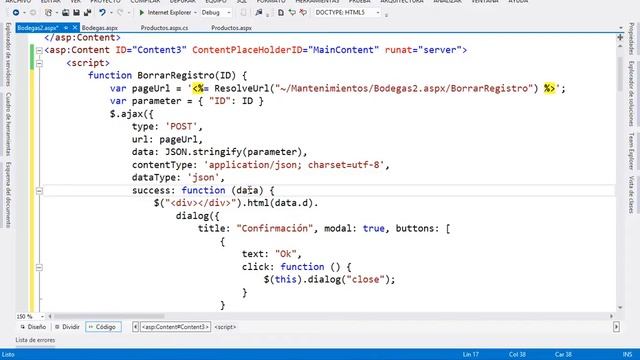The width and height of the screenshot is (640, 360).
Task: Click the Open File folder icon
Action: (65, 13)
